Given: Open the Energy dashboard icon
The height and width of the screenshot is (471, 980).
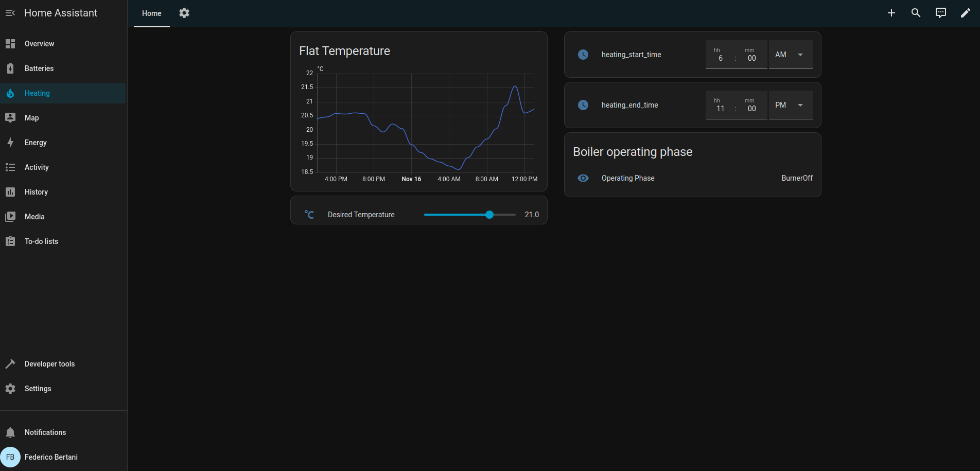Looking at the screenshot, I should pyautogui.click(x=10, y=142).
